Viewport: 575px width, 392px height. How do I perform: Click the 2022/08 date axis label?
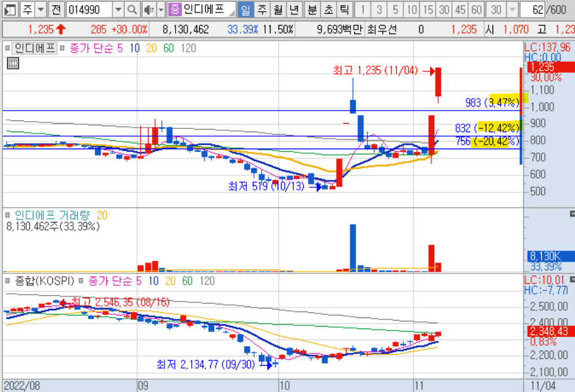(22, 385)
